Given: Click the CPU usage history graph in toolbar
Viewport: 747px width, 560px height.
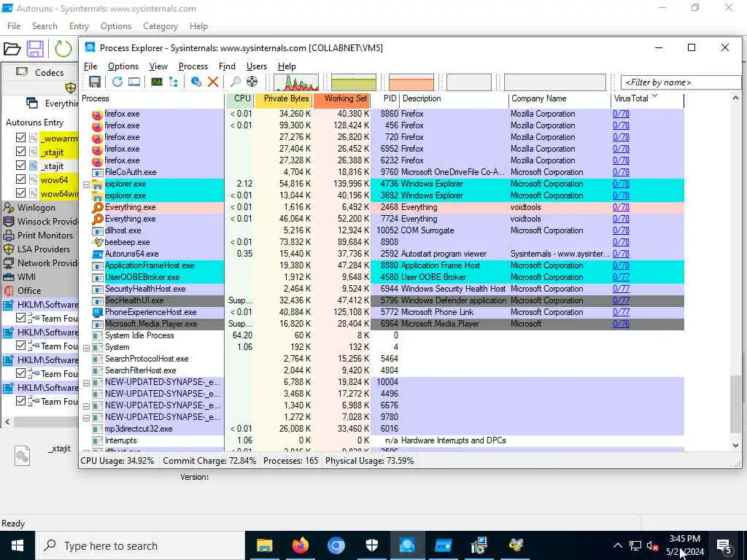Looking at the screenshot, I should click(x=296, y=82).
